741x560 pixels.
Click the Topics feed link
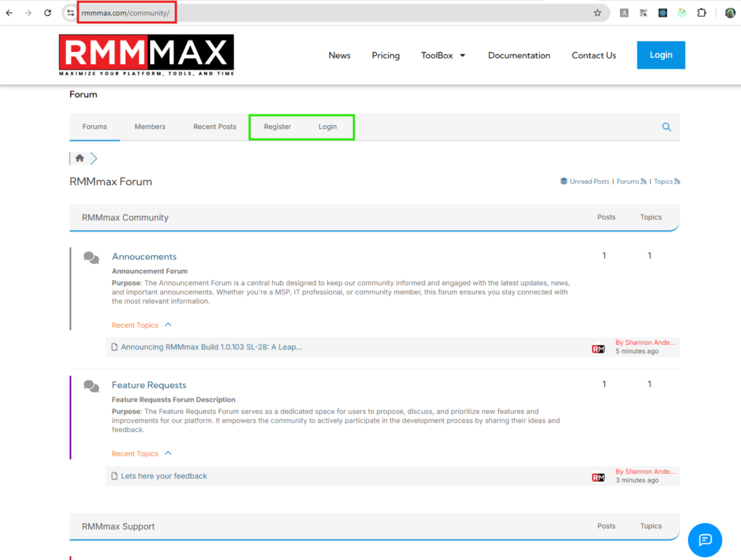click(x=663, y=182)
